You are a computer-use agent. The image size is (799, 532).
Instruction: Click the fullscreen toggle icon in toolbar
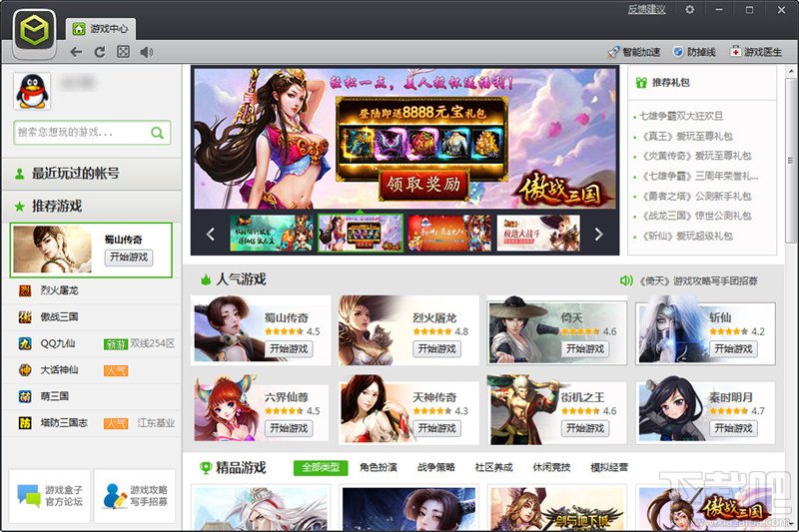[x=123, y=52]
